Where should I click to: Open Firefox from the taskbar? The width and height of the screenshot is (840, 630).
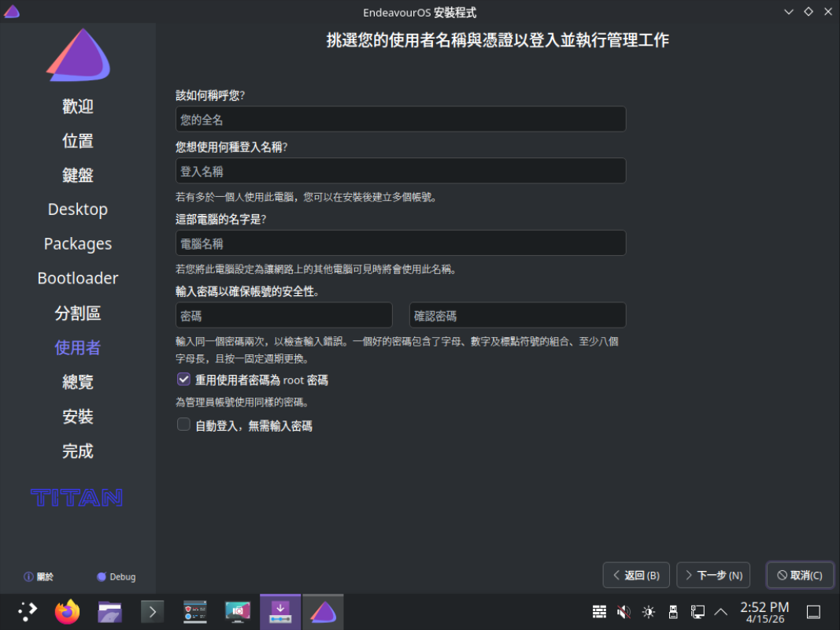click(68, 612)
